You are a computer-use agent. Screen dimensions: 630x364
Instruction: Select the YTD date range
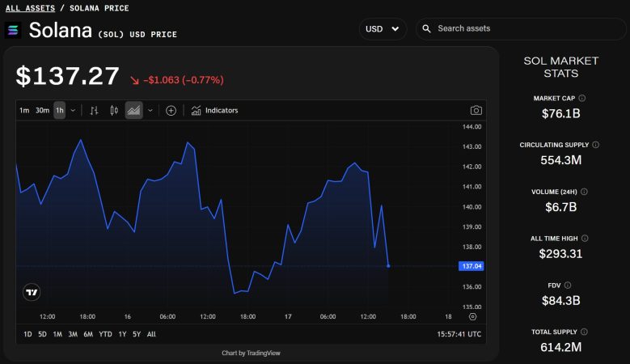[105, 334]
